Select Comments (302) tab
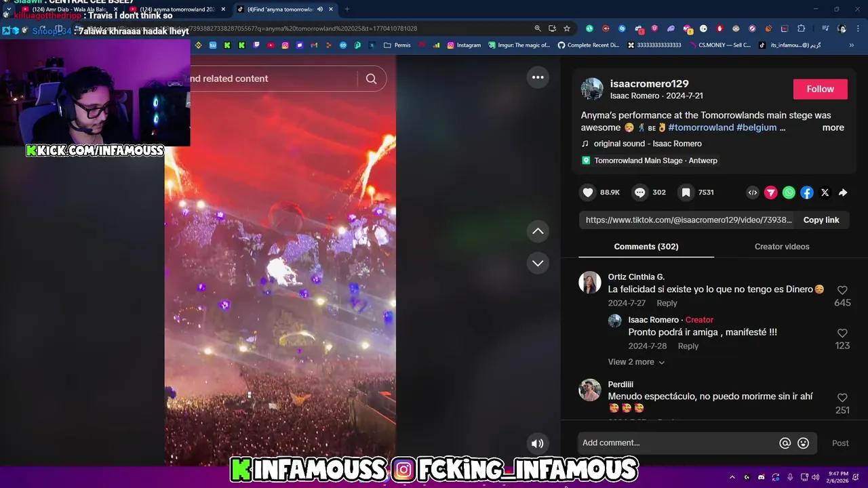The height and width of the screenshot is (488, 868). pos(646,247)
